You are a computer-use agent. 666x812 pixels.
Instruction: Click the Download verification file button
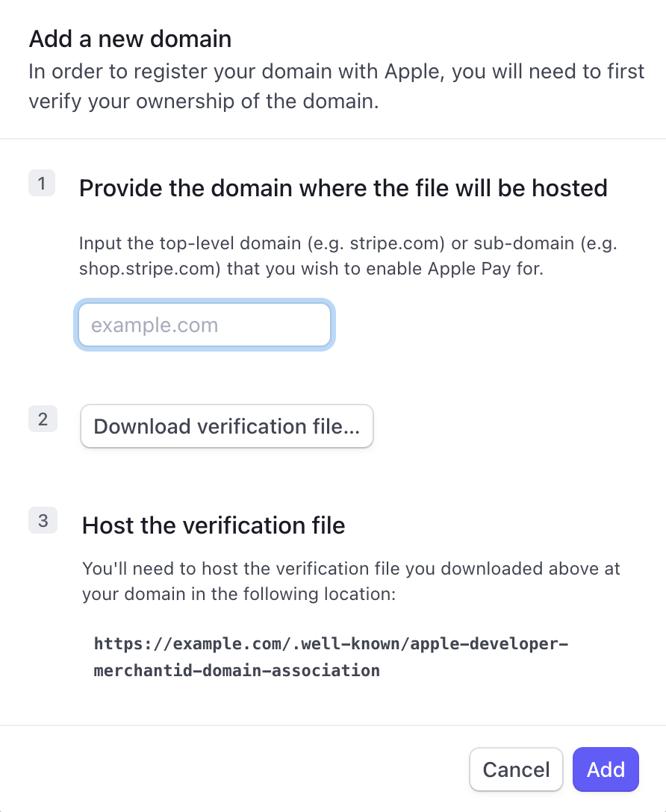tap(227, 426)
